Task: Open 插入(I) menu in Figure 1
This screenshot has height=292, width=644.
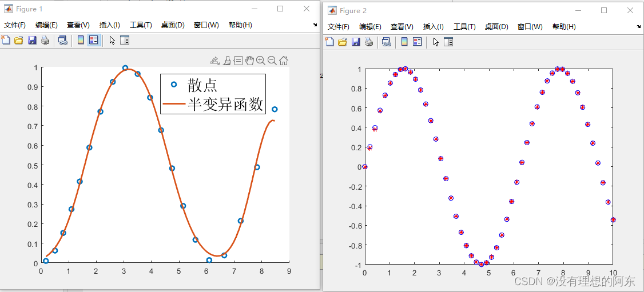Action: 110,25
